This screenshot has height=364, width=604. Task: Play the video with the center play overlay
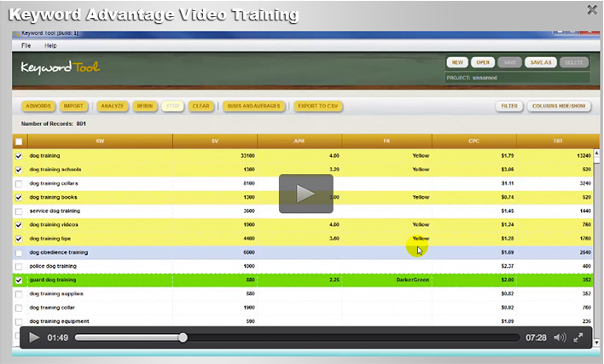click(x=306, y=194)
